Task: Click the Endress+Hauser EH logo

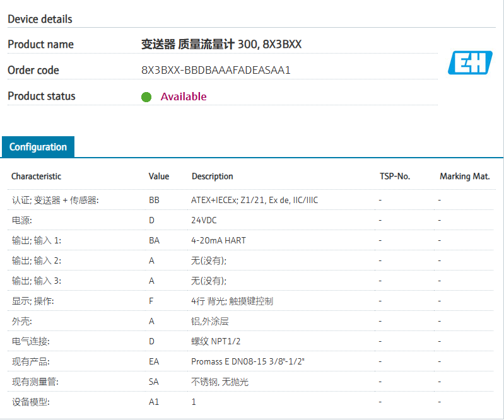Action: point(470,62)
